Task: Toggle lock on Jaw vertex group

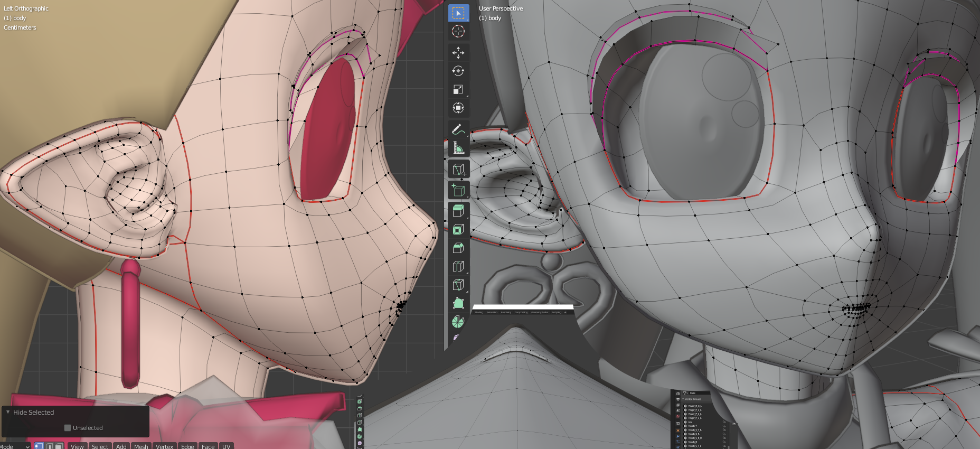Action: point(724,422)
